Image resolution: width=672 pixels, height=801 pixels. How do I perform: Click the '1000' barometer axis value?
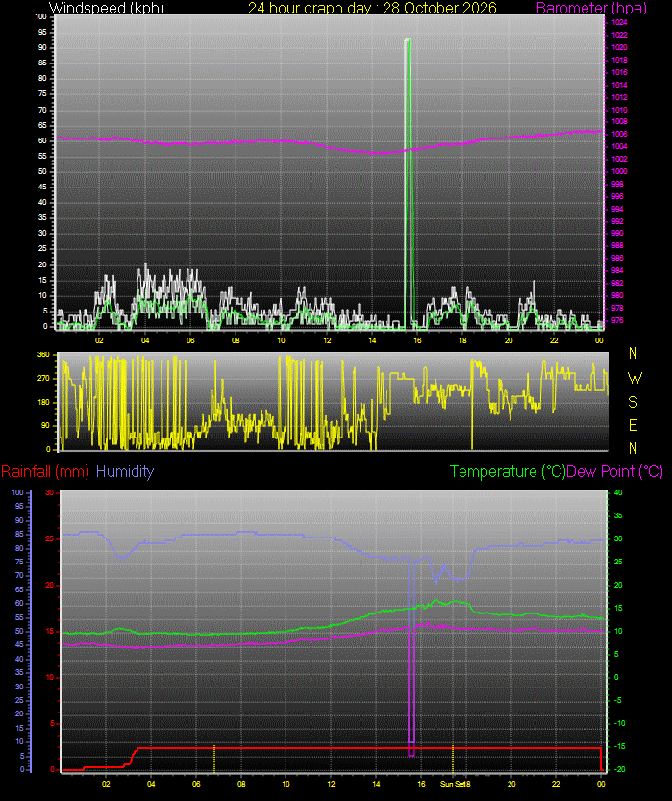[x=619, y=171]
